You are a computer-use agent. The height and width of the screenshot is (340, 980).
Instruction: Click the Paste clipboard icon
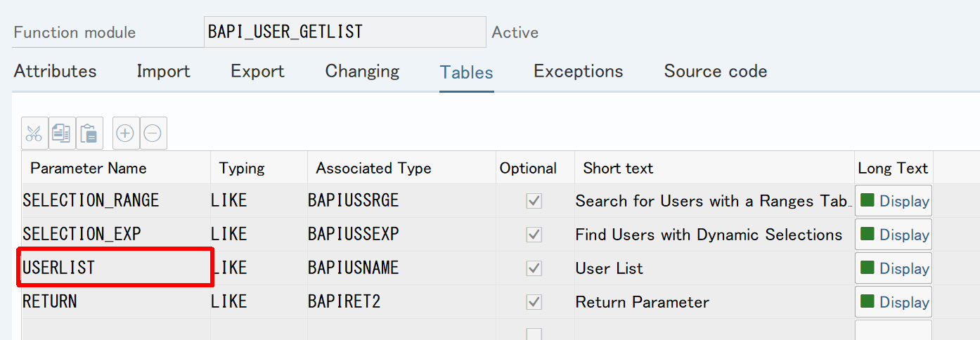[89, 133]
